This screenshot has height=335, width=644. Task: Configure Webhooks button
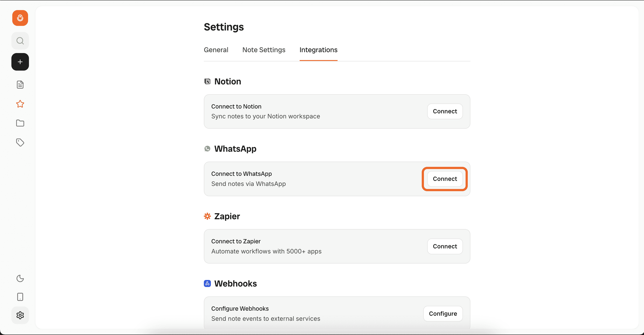443,314
